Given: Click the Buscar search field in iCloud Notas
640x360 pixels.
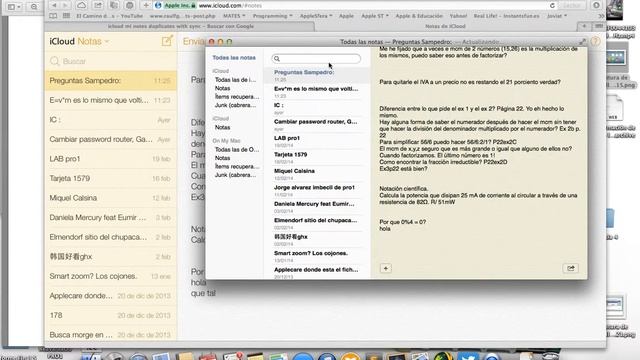Looking at the screenshot, I should click(111, 61).
